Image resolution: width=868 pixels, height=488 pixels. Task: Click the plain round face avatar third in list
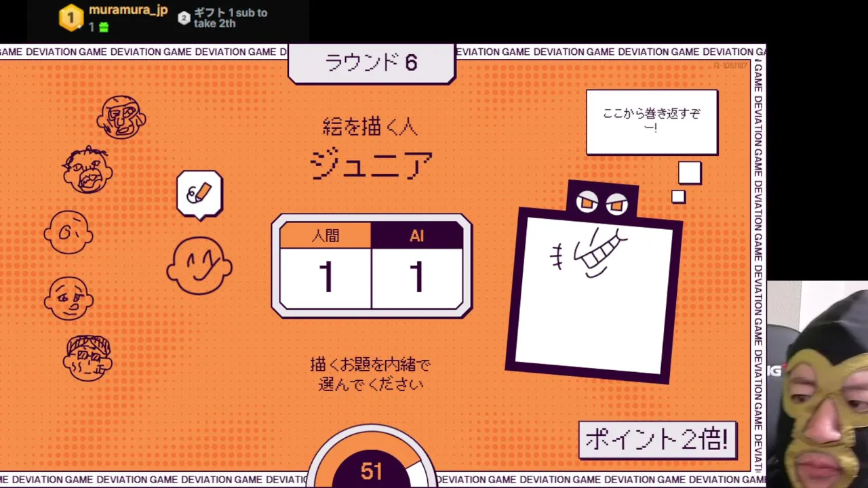tap(68, 232)
